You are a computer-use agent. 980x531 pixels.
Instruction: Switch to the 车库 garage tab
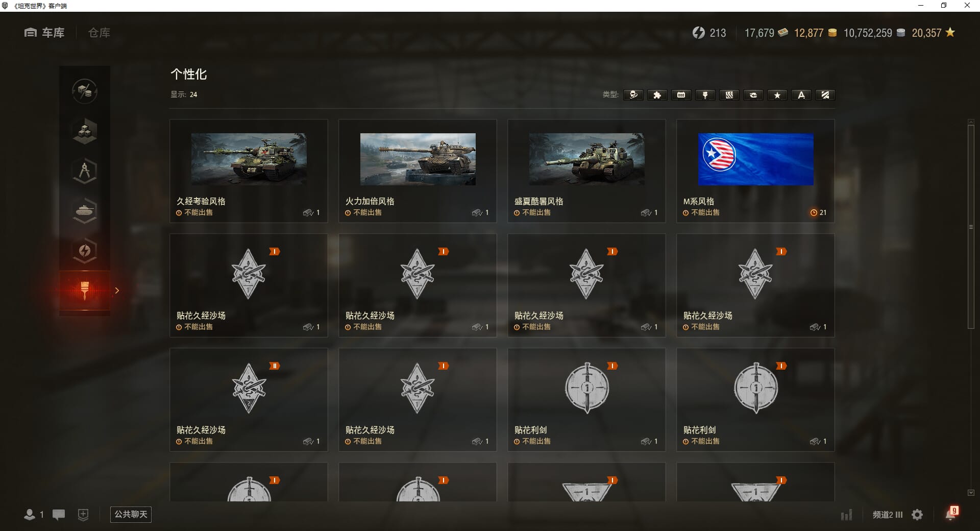click(x=44, y=33)
